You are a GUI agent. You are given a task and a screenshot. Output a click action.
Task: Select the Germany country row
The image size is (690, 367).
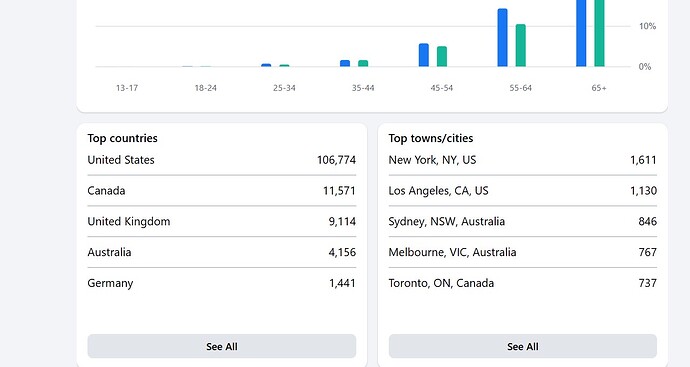221,283
